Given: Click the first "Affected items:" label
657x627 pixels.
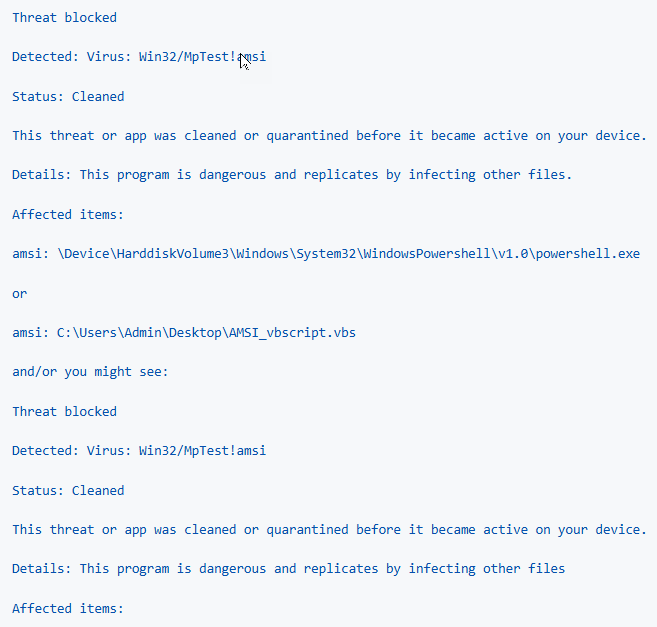Looking at the screenshot, I should click(68, 215).
